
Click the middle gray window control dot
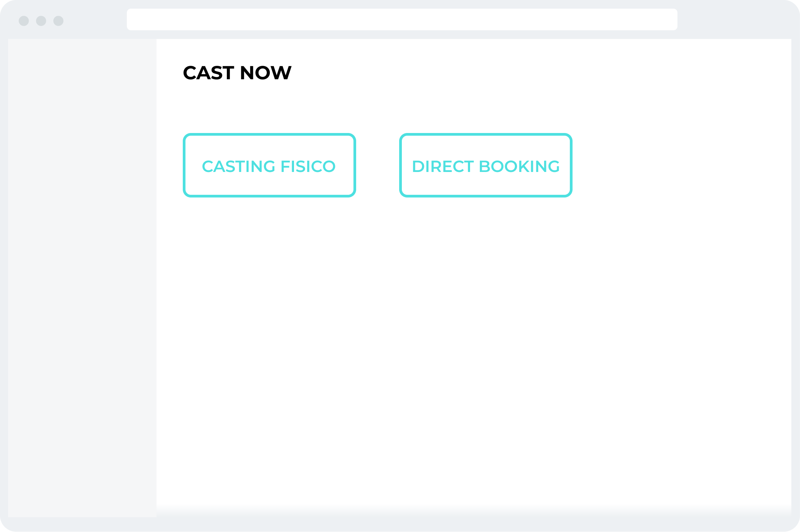tap(41, 21)
